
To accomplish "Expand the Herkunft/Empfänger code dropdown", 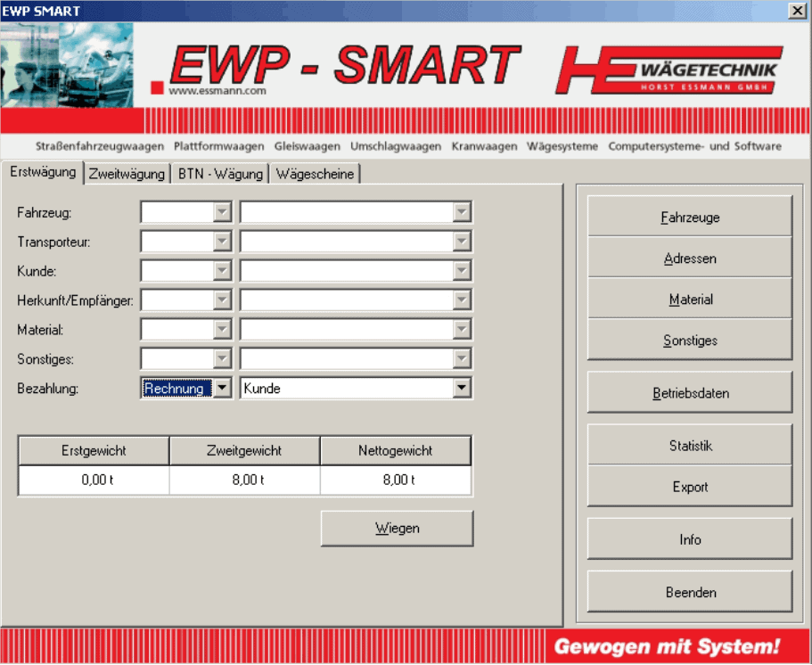I will tap(222, 300).
